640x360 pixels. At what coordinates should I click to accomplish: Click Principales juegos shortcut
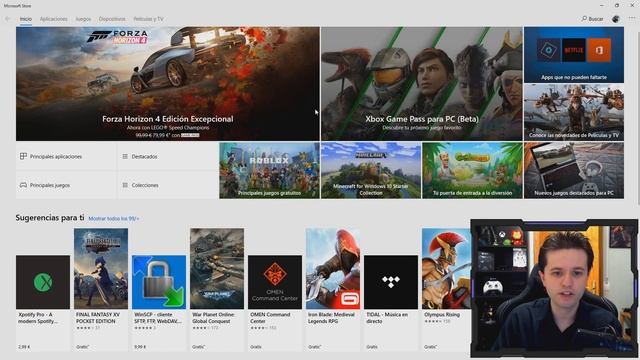[x=66, y=185]
